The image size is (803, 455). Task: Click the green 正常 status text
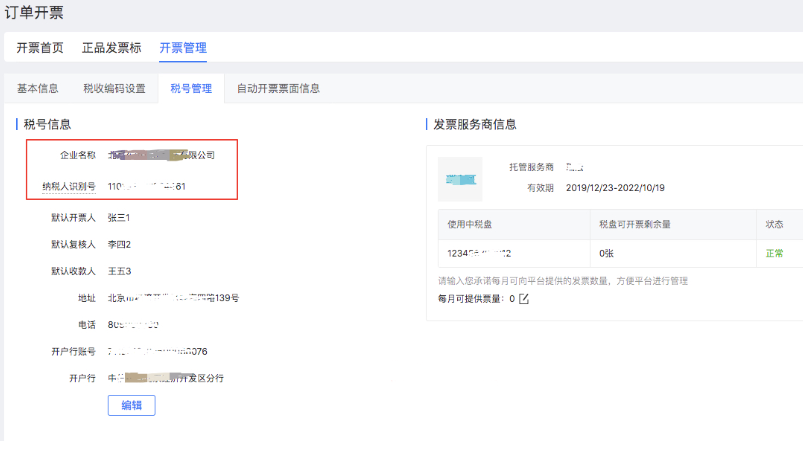pos(775,253)
